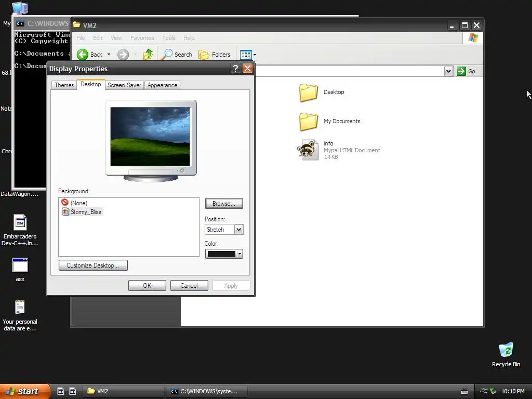Click the Customize Desktop... button
Viewport: 532px width, 399px height.
pyautogui.click(x=93, y=265)
